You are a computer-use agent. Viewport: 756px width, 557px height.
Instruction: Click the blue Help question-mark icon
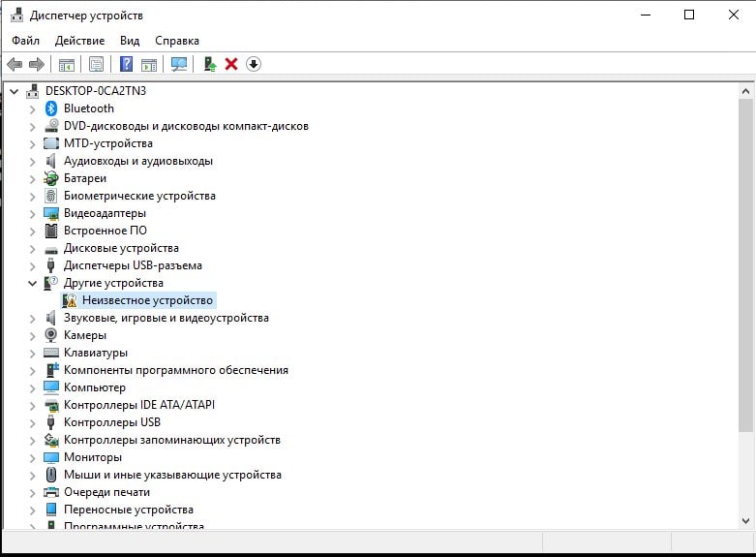pos(126,64)
